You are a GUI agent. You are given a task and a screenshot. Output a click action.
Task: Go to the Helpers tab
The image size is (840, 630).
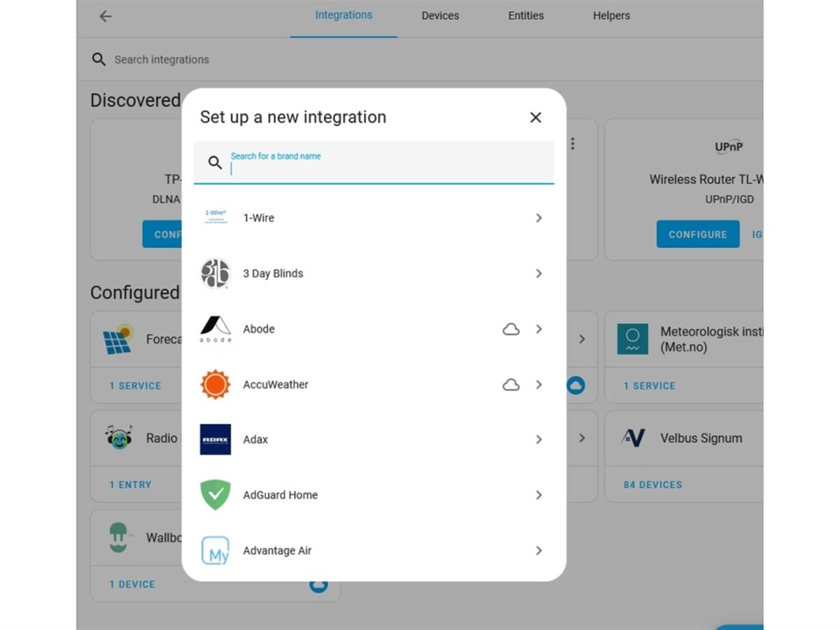(x=611, y=15)
